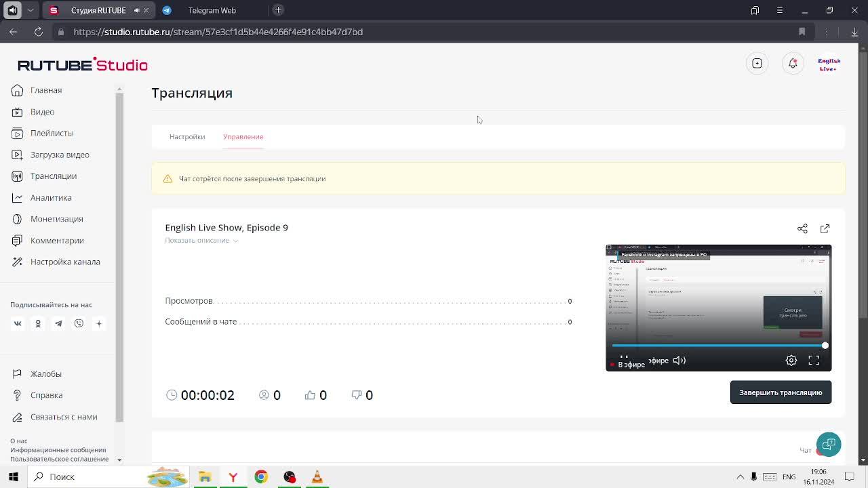Open Chrome from taskbar
Screen dimensions: 868x488
tap(261, 476)
